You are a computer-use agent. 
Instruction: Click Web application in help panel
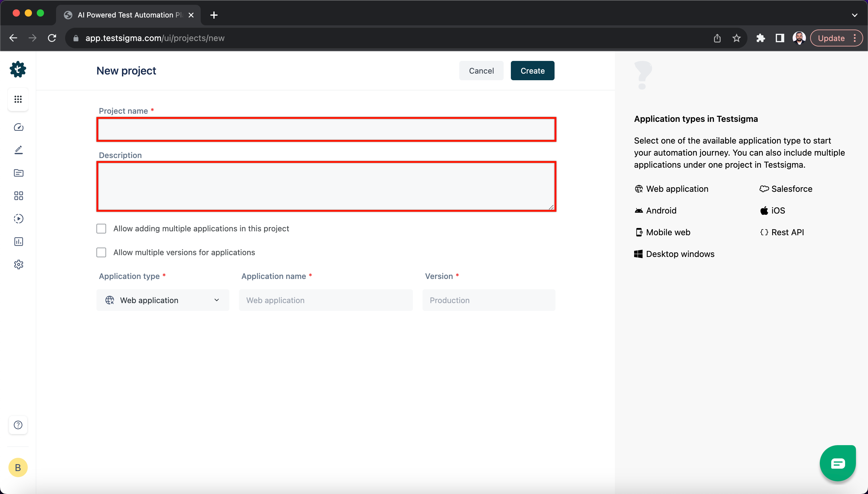pos(671,189)
